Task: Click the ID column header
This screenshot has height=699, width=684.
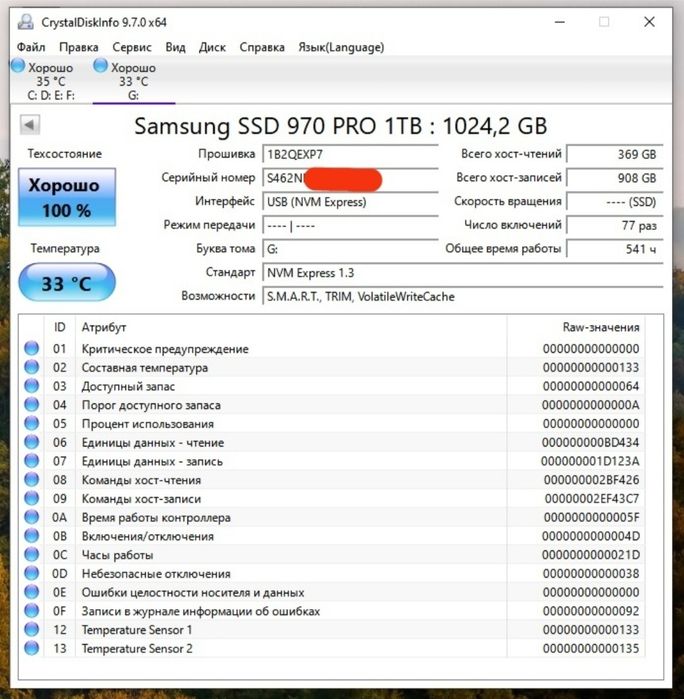Action: point(60,327)
